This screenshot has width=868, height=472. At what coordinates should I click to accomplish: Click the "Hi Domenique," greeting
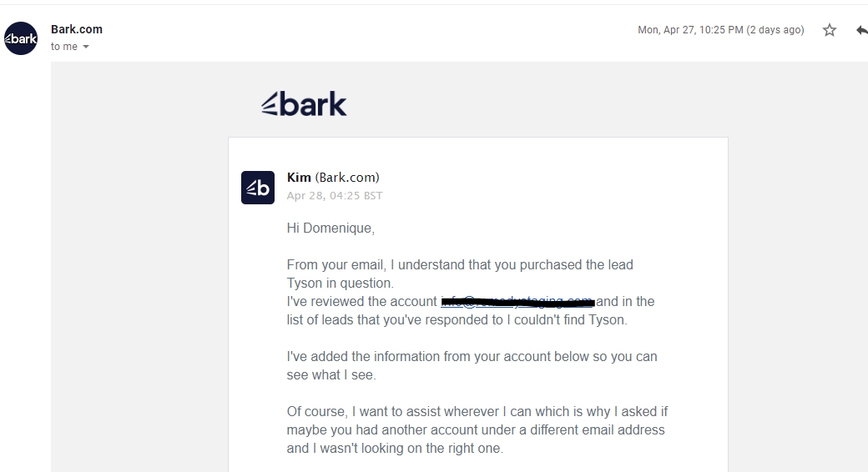tap(331, 228)
